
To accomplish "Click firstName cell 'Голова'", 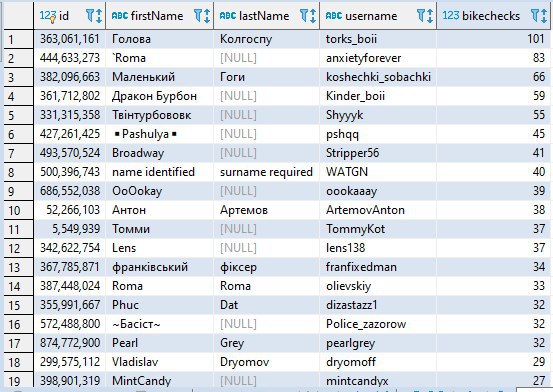I will (x=159, y=39).
